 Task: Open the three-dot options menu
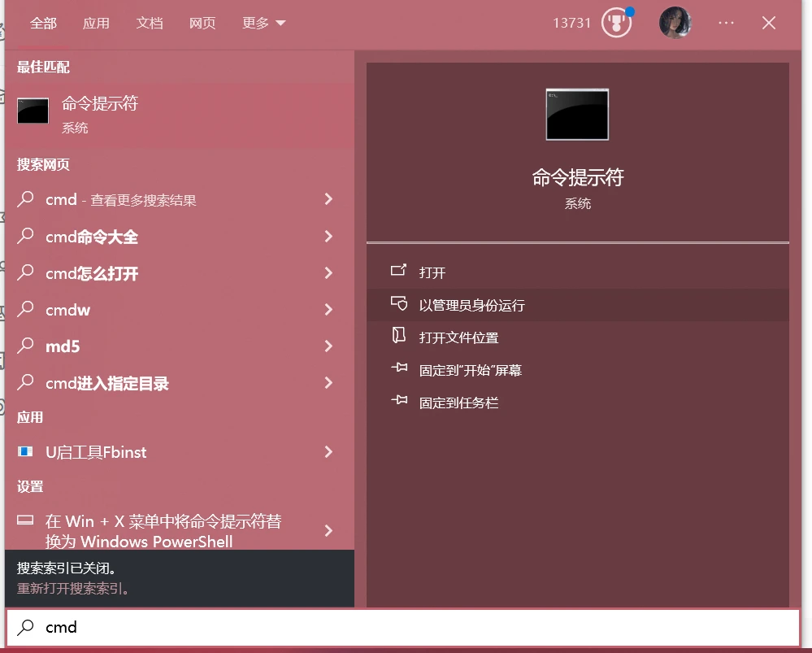726,23
